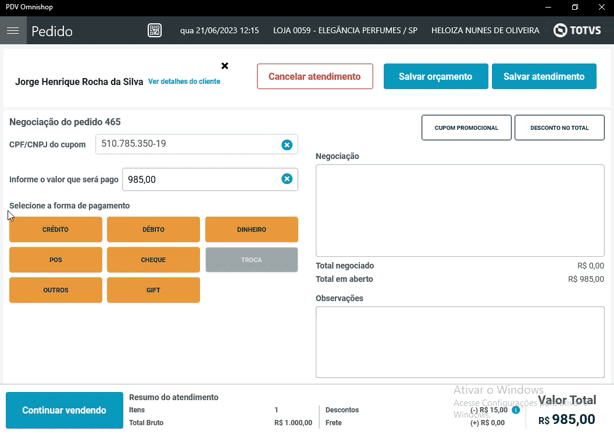This screenshot has width=614, height=438.
Task: Click Resumo do atendimento heading
Action: [173, 397]
